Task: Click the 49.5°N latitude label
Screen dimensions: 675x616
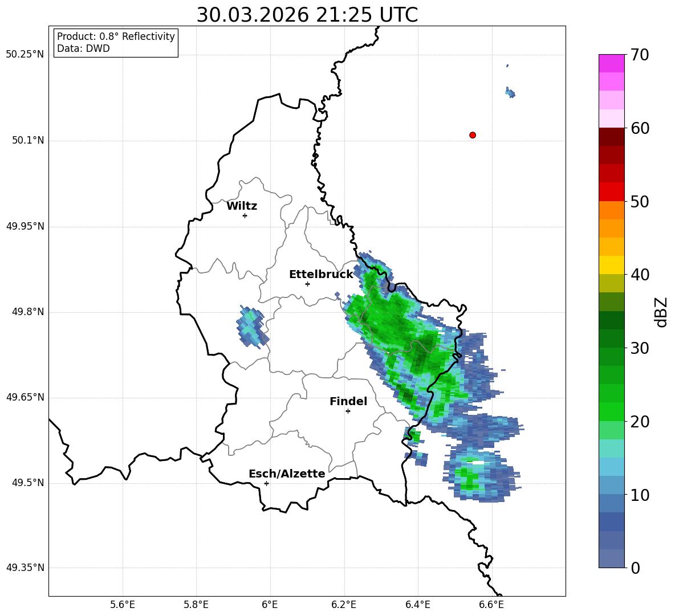Action: coord(28,483)
